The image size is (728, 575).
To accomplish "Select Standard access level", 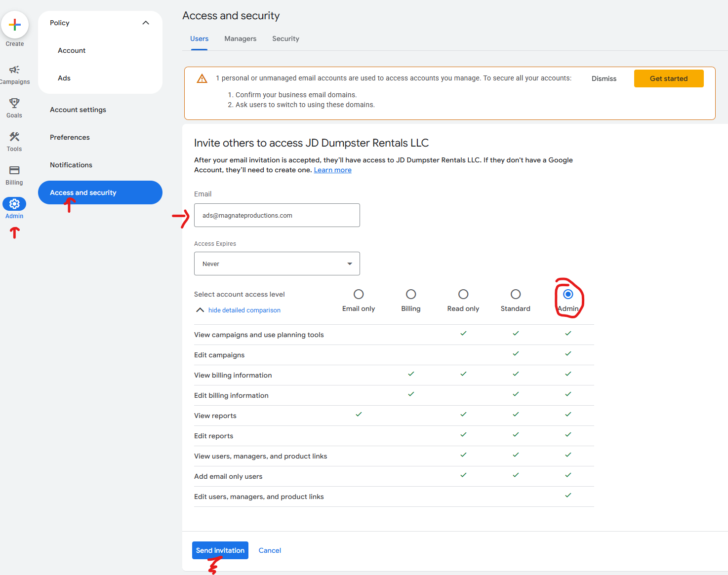I will 516,294.
